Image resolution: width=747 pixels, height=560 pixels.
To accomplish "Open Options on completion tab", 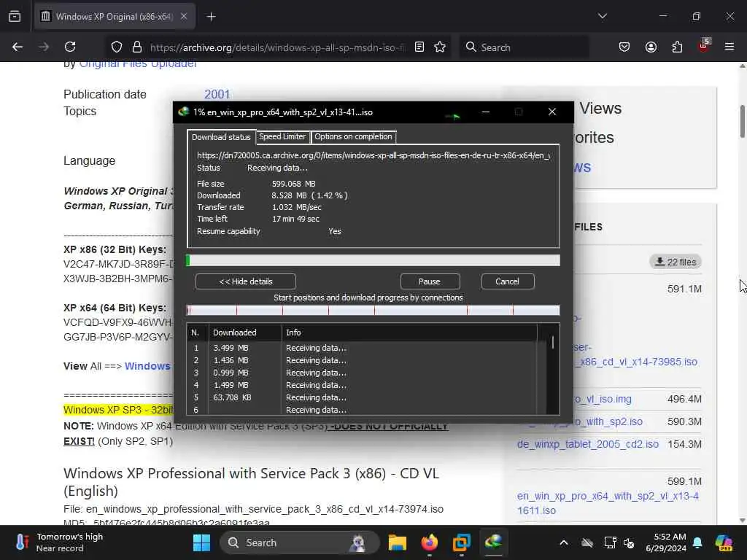I will (354, 136).
